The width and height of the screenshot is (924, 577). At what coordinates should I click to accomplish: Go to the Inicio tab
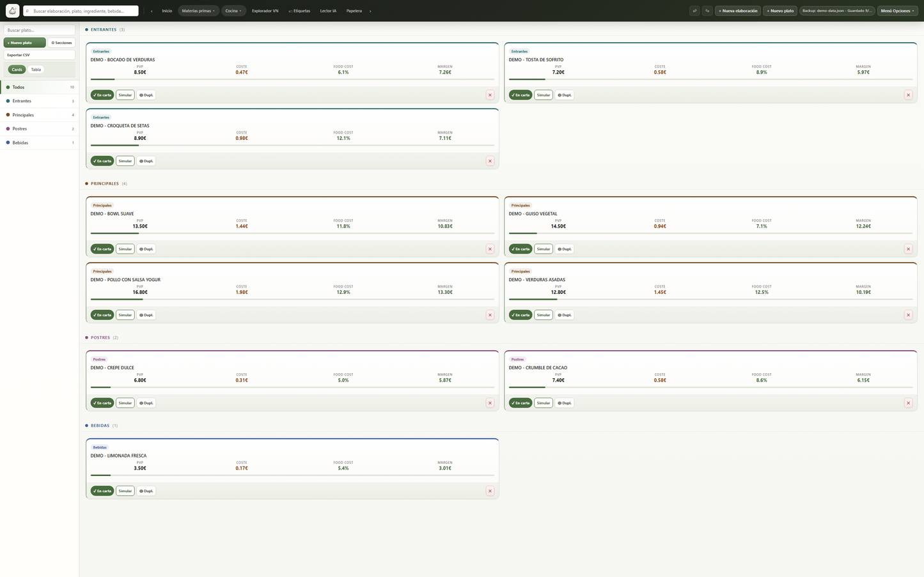(x=167, y=11)
